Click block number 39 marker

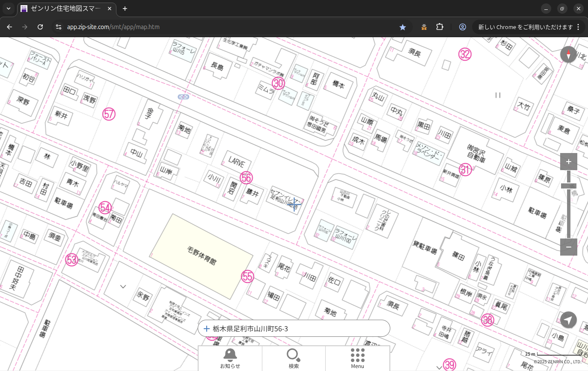pos(449,365)
